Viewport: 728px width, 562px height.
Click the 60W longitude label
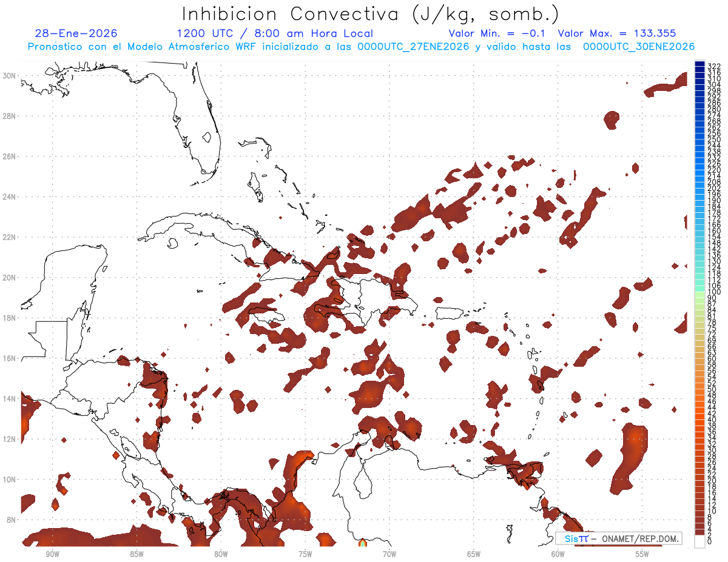coord(558,554)
